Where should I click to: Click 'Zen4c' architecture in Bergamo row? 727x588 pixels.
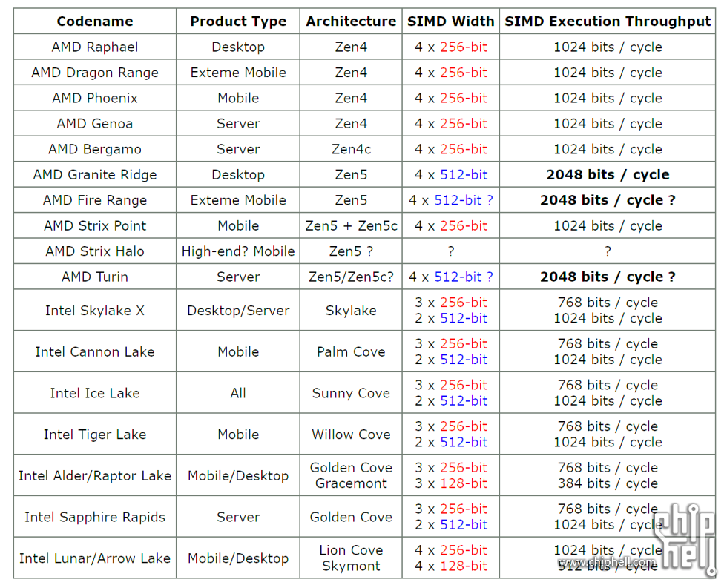pyautogui.click(x=351, y=149)
